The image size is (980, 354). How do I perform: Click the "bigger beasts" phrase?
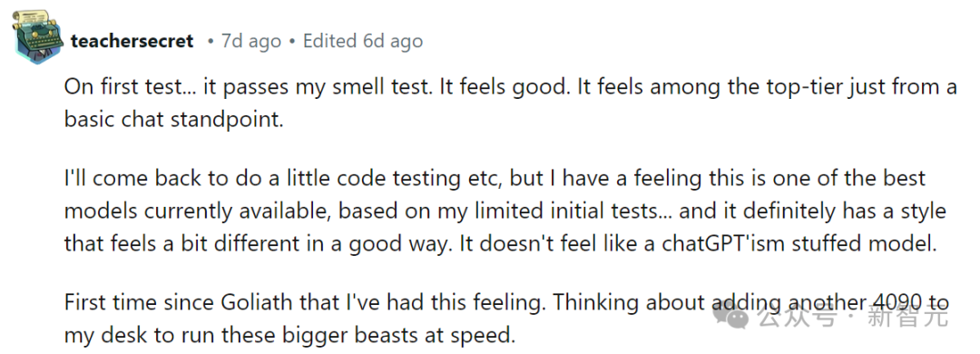[350, 336]
